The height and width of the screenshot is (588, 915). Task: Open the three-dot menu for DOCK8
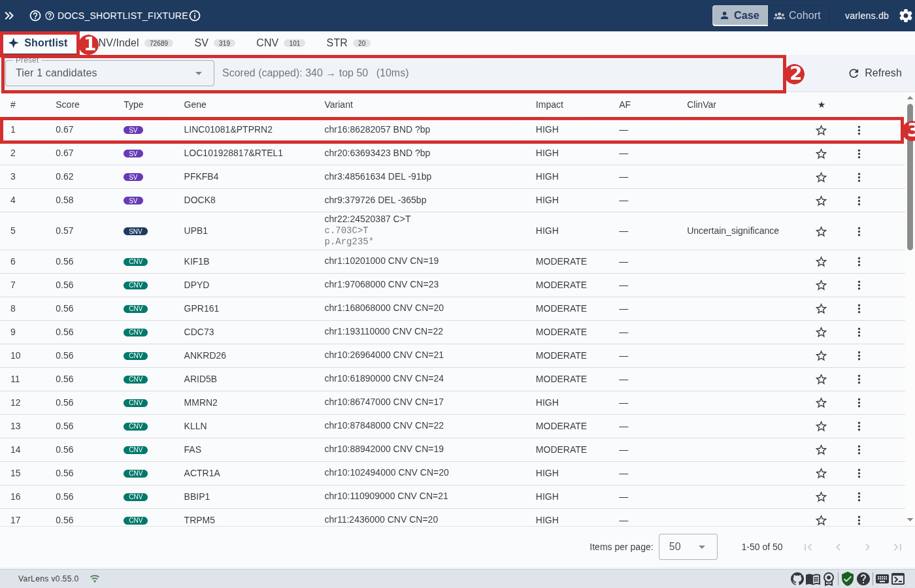[859, 201]
